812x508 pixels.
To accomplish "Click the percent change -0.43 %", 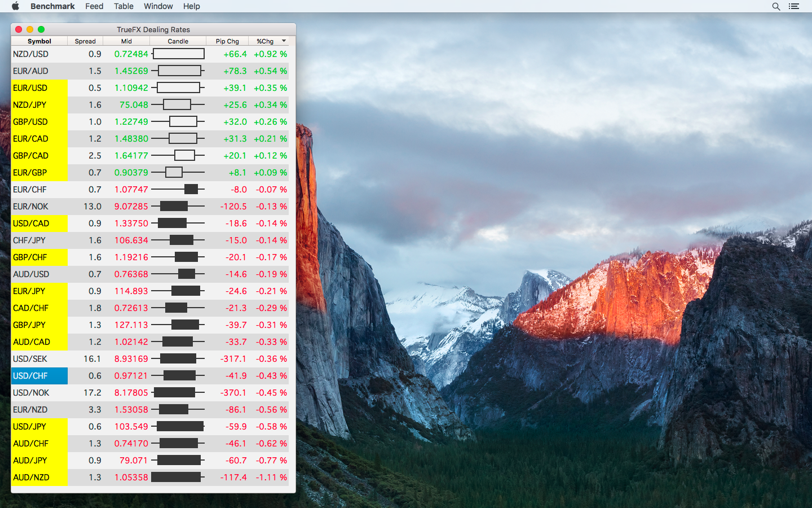I will tap(271, 376).
